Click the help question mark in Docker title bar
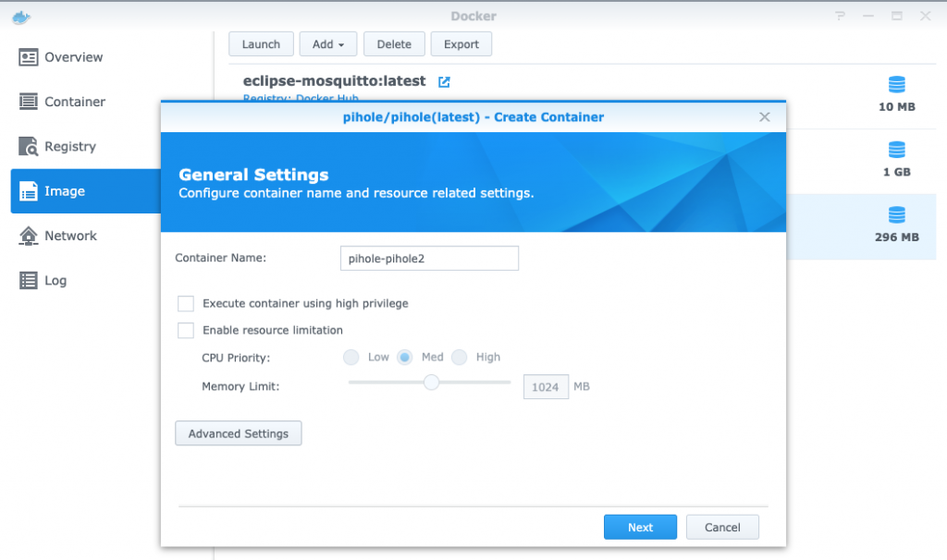 click(840, 17)
